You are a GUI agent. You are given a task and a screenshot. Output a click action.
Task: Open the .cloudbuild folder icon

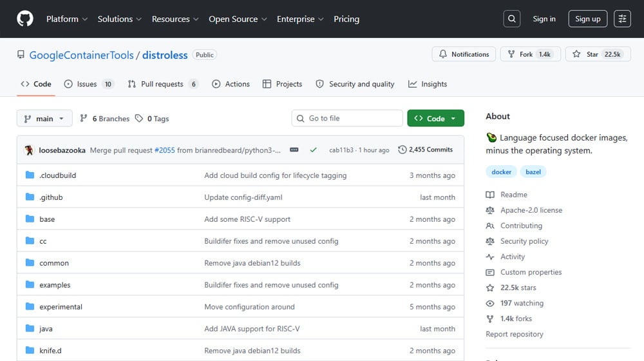tap(30, 175)
